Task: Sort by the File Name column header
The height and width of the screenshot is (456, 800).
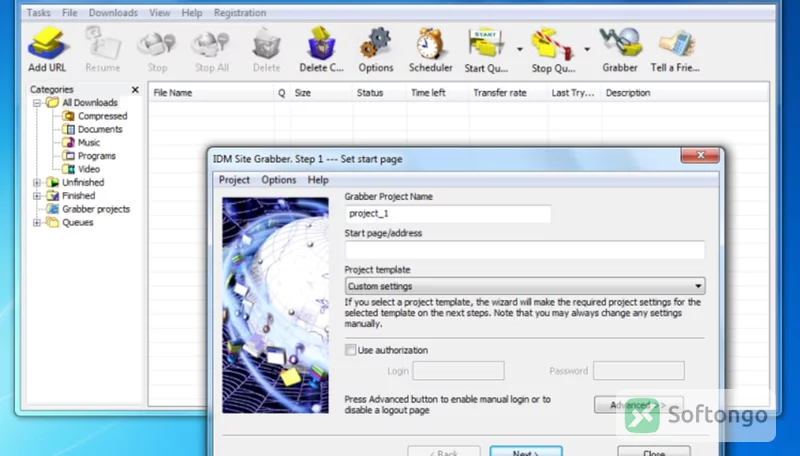Action: tap(212, 93)
